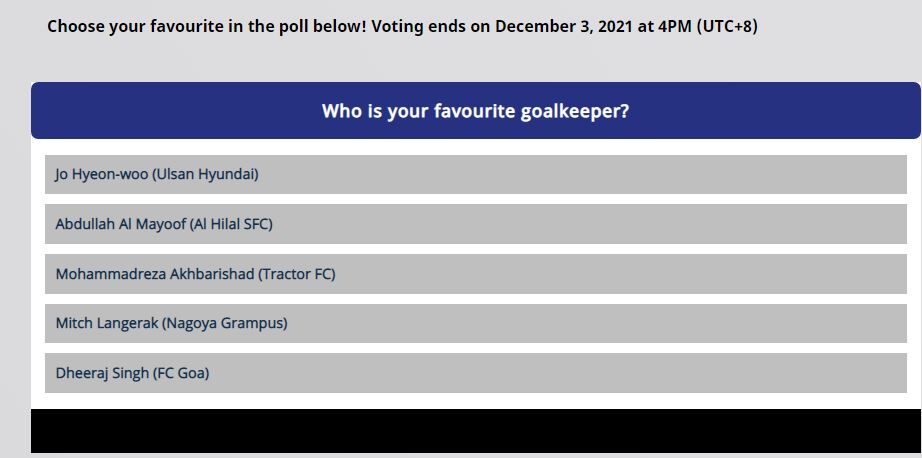Viewport: 922px width, 458px height.
Task: Click the "(Nagoya Grampus)" club name
Action: [x=225, y=323]
